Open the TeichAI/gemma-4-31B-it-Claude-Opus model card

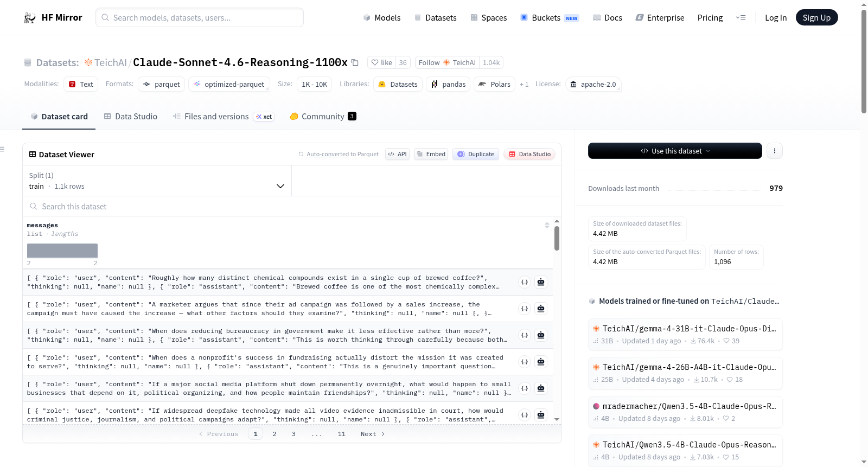click(x=685, y=334)
